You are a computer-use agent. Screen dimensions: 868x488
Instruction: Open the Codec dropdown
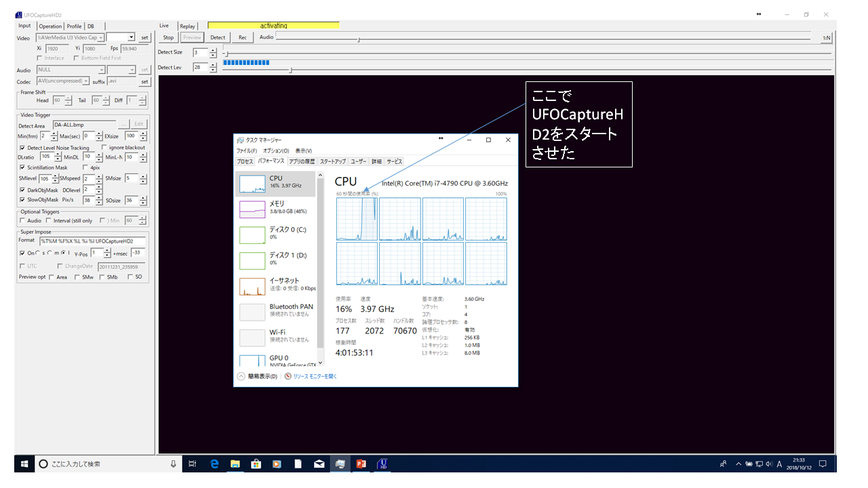pyautogui.click(x=86, y=81)
